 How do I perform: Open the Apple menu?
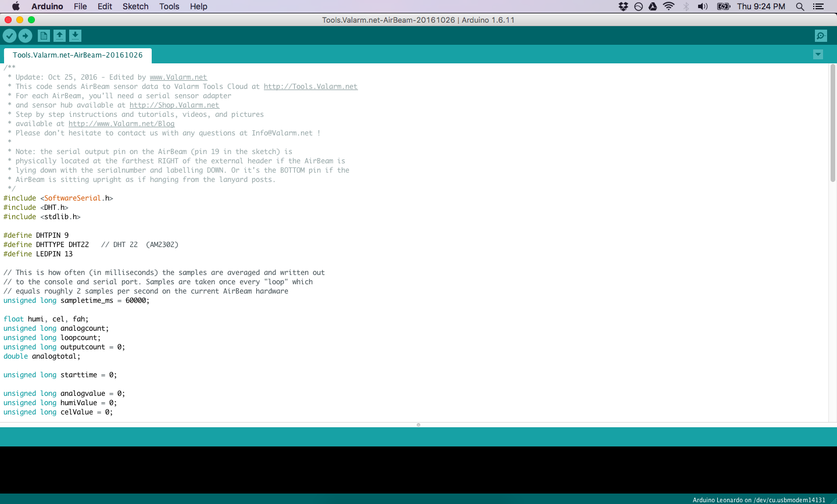coord(16,6)
